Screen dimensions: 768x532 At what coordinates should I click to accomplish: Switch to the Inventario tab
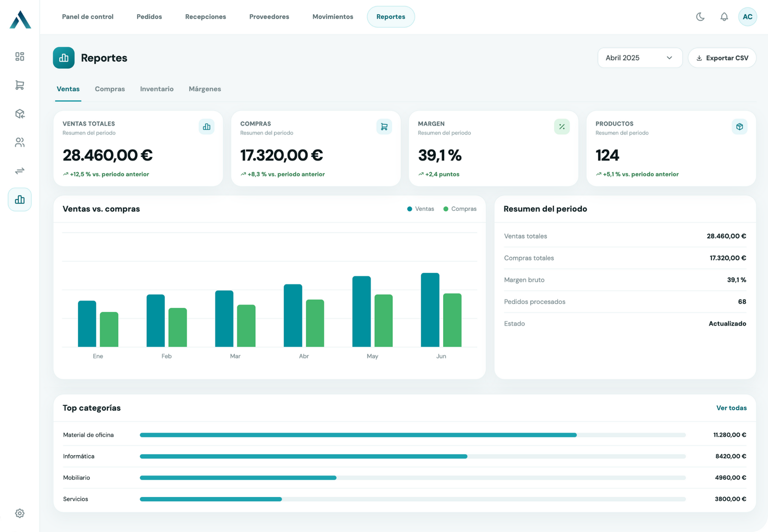(157, 89)
